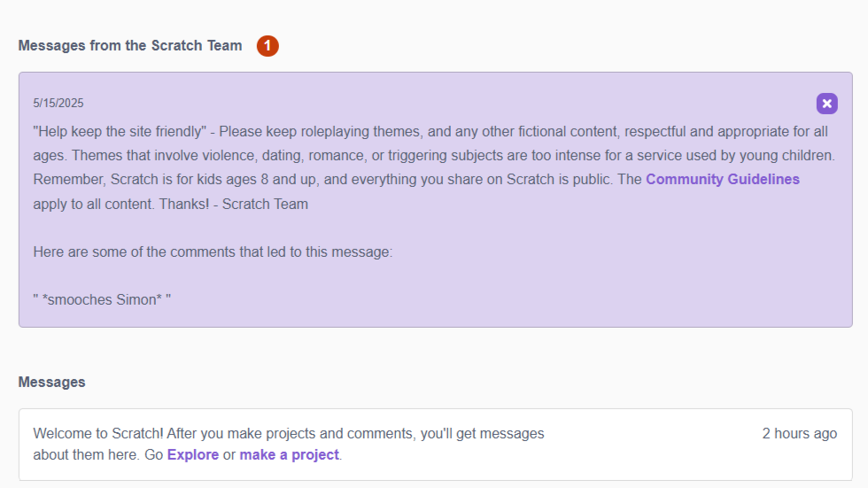
Task: Click the '2 hours ago' timestamp
Action: pos(799,433)
